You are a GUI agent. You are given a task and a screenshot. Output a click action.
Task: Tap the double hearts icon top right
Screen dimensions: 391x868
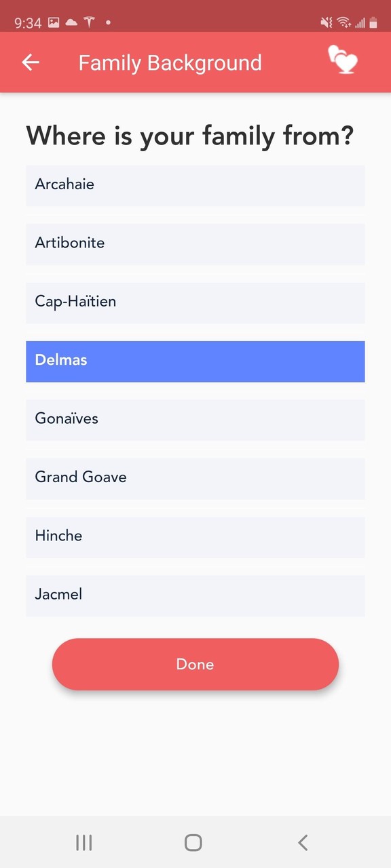pos(343,61)
